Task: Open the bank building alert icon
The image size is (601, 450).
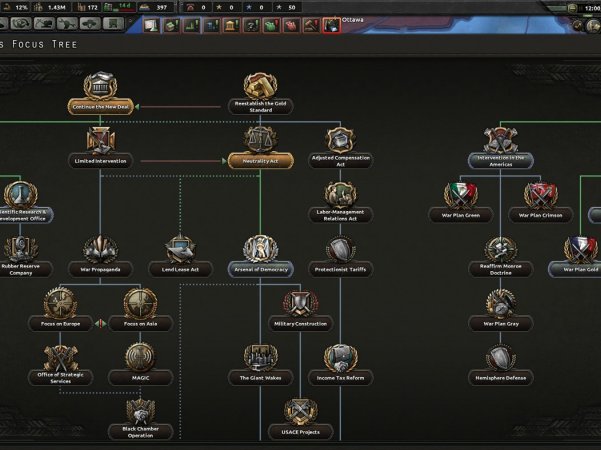Action: [x=231, y=25]
